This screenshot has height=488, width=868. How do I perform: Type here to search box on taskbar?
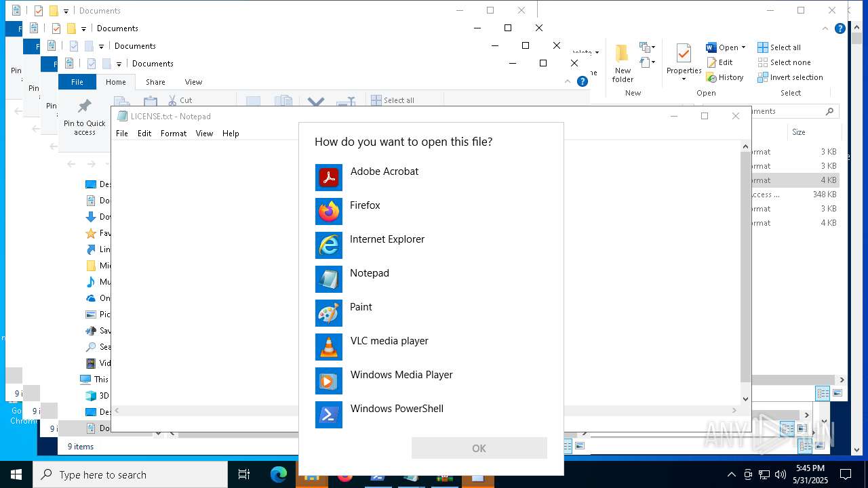130,474
